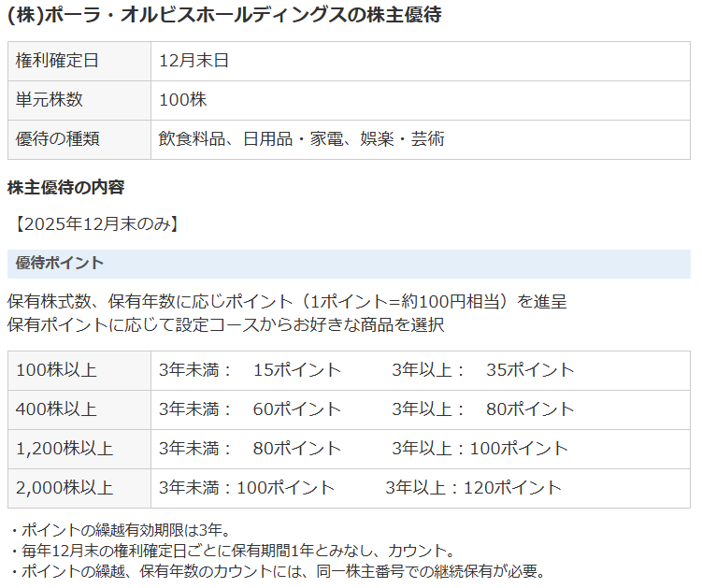Select the 1,200株以上 row label

coord(64,449)
